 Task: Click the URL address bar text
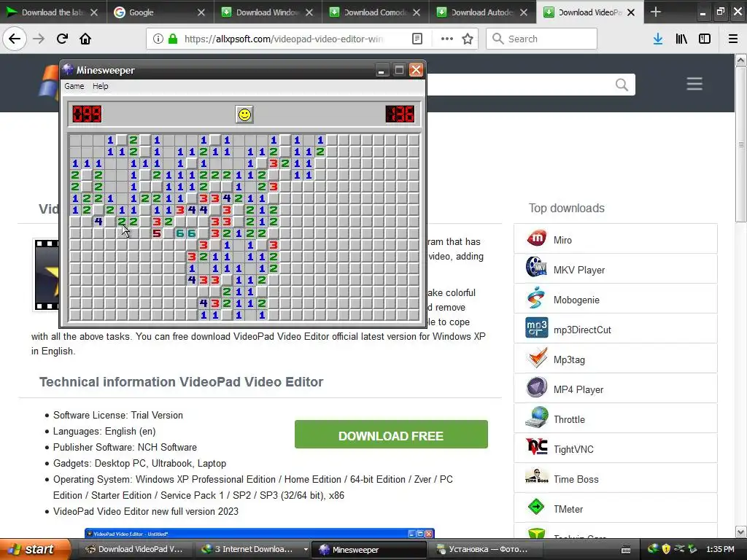click(x=284, y=39)
